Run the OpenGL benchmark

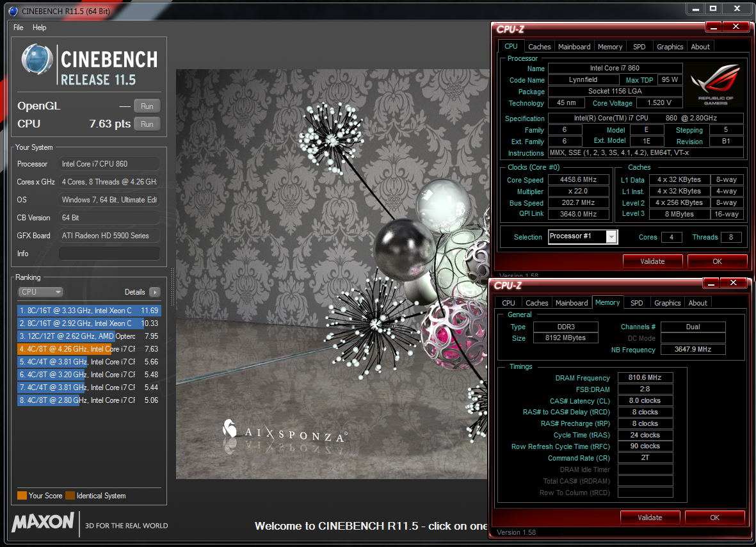tap(147, 106)
